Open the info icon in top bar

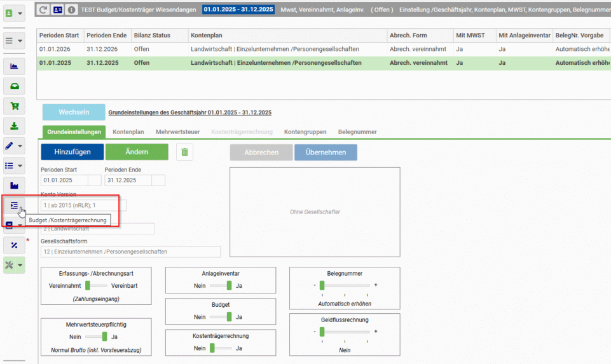click(71, 10)
